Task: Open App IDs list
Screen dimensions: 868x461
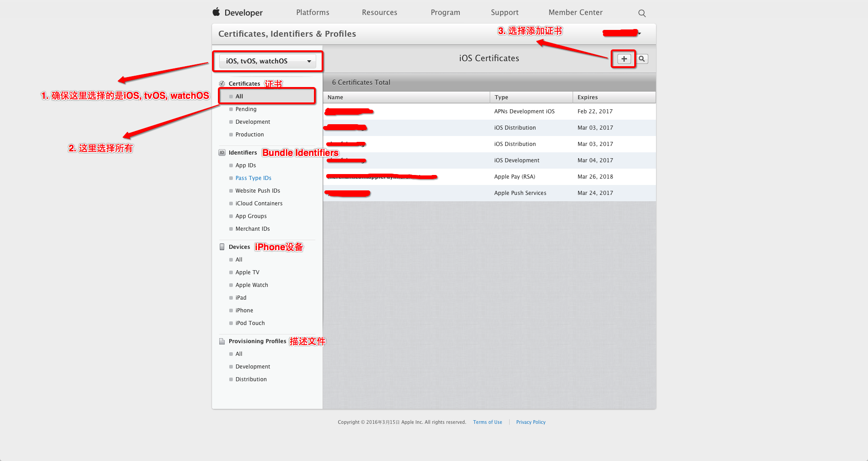Action: [x=246, y=165]
